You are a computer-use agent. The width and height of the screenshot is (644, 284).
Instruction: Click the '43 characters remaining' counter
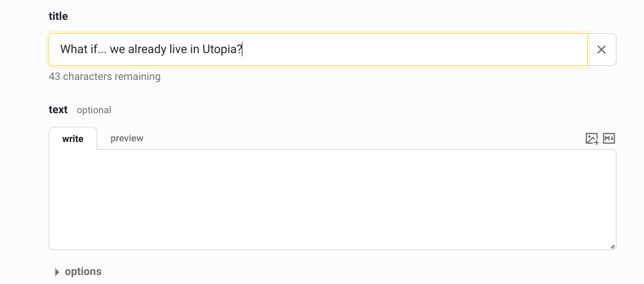point(104,77)
